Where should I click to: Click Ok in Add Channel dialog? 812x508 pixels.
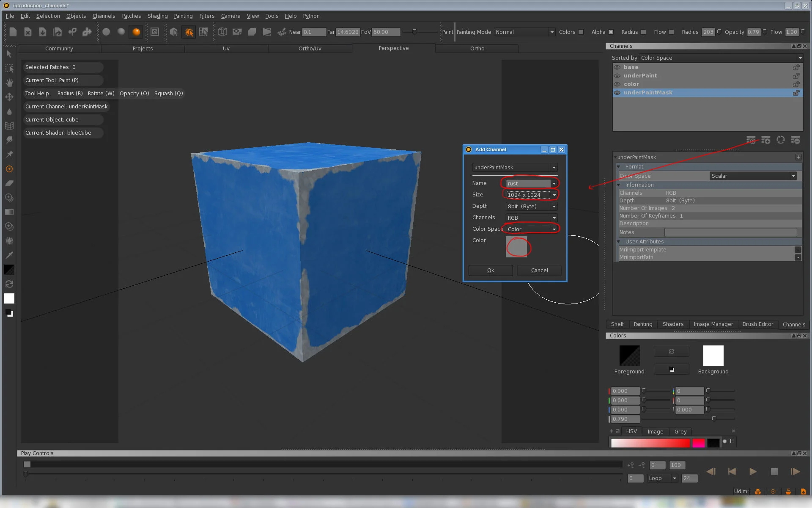pyautogui.click(x=491, y=271)
